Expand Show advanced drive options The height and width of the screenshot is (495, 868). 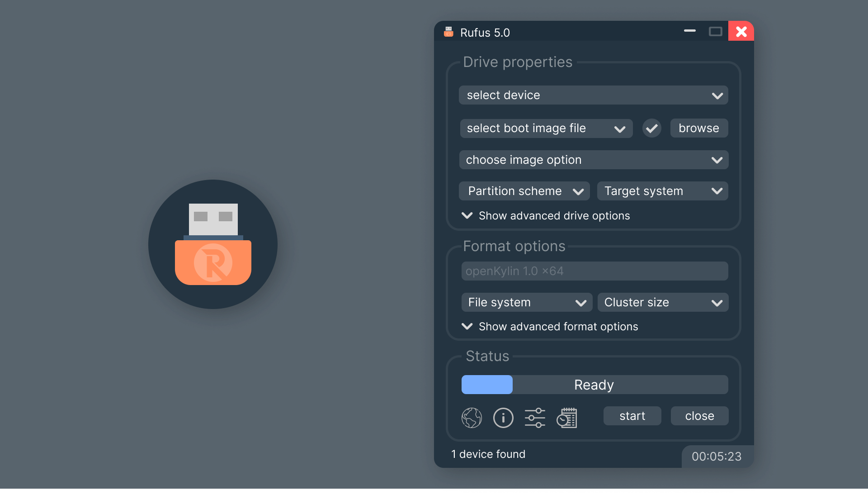pos(546,216)
